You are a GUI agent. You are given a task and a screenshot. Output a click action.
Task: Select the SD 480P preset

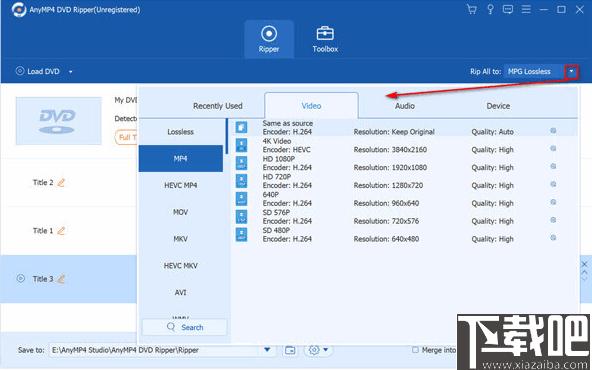[x=404, y=234]
